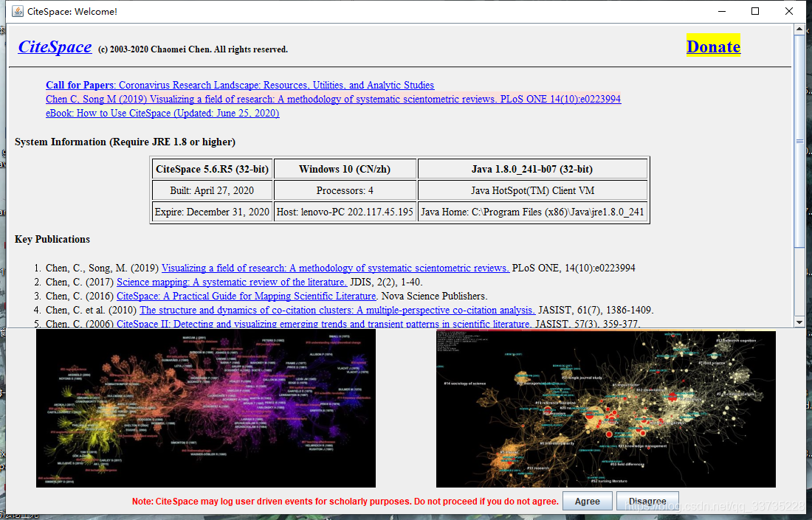Select the Windows 10 (CN/zh) cell

click(x=345, y=169)
